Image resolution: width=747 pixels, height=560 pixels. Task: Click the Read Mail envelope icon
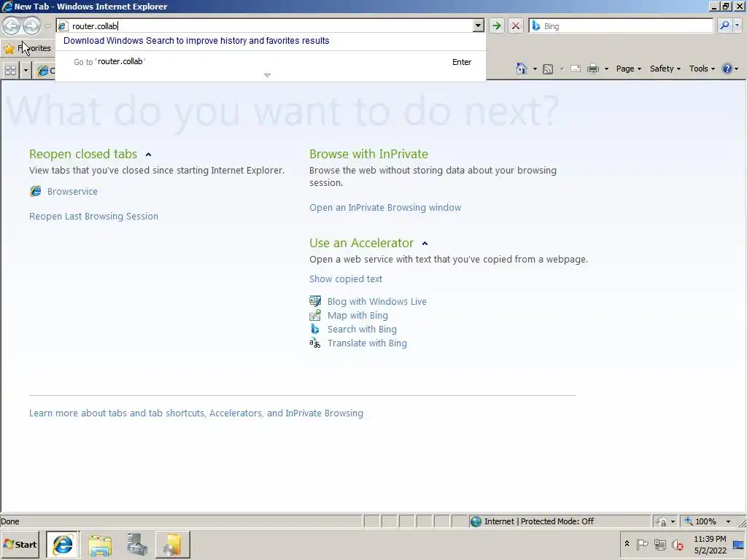576,69
